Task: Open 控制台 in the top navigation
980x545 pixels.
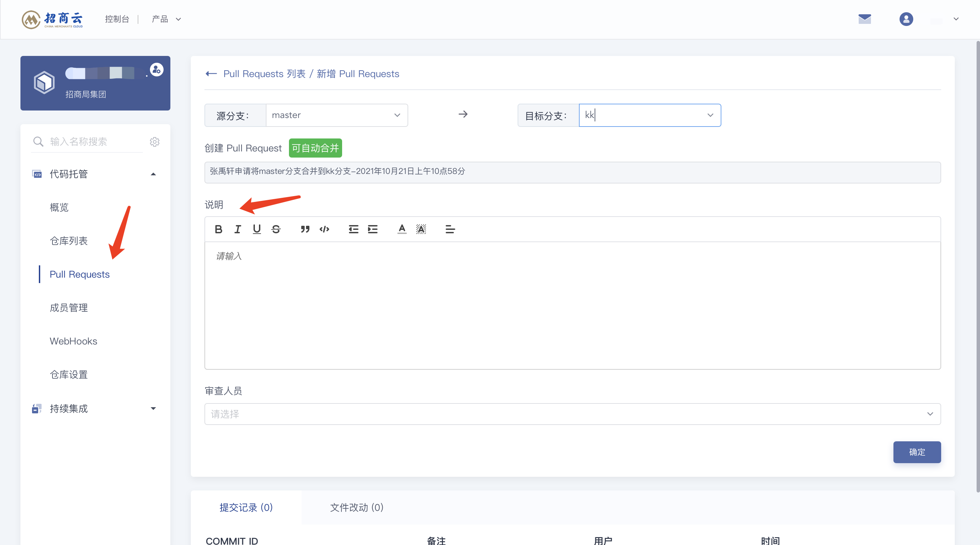Action: tap(117, 19)
